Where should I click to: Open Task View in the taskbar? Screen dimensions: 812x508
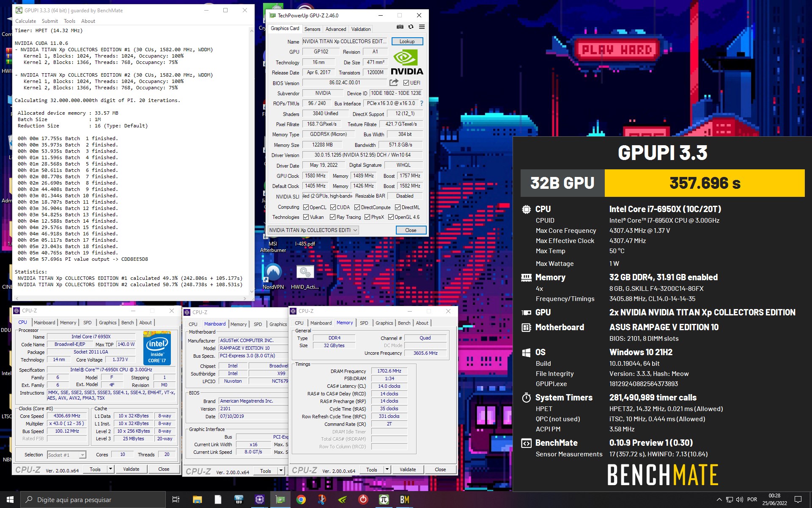176,500
